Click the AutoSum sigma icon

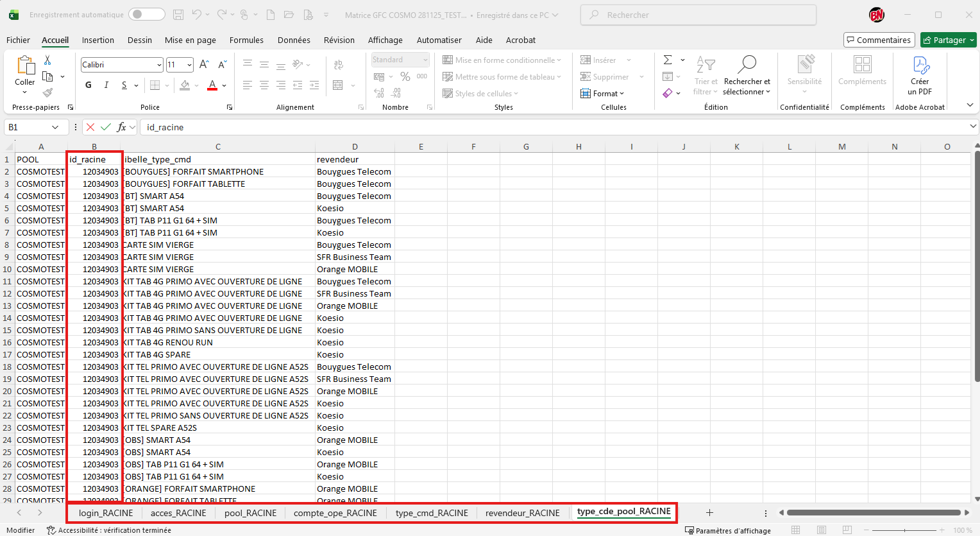pos(668,60)
